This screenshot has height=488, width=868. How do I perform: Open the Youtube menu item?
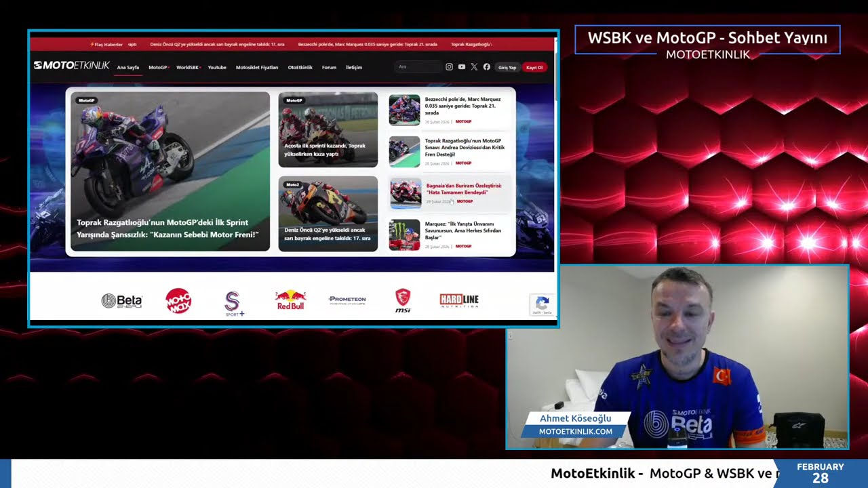point(217,68)
